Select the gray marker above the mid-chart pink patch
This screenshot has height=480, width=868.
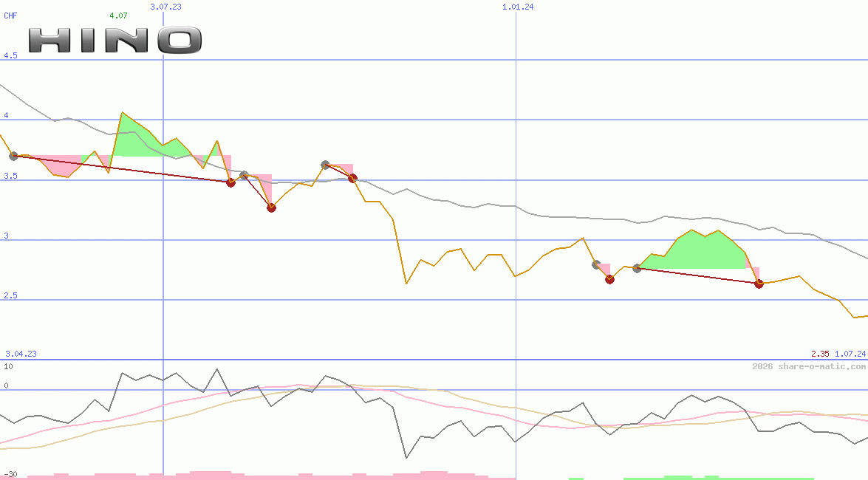[324, 165]
